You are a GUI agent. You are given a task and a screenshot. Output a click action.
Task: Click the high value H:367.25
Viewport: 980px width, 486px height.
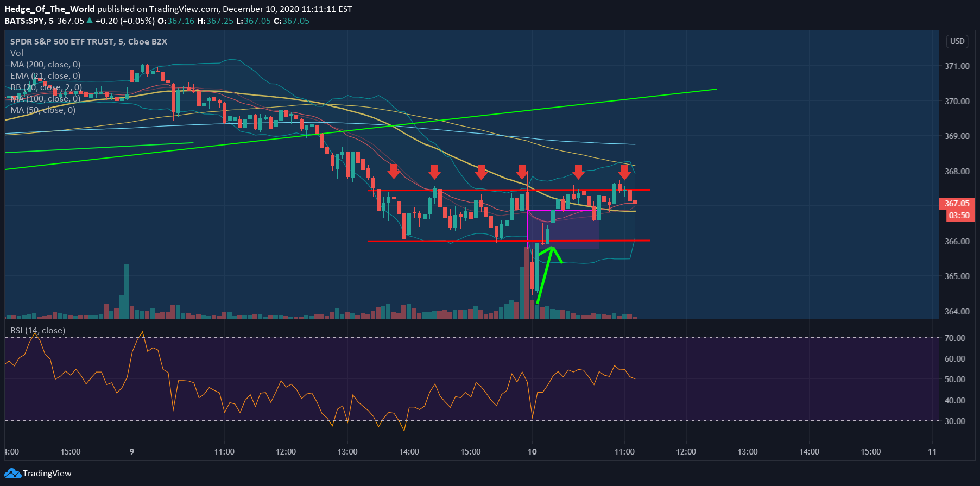[x=215, y=21]
